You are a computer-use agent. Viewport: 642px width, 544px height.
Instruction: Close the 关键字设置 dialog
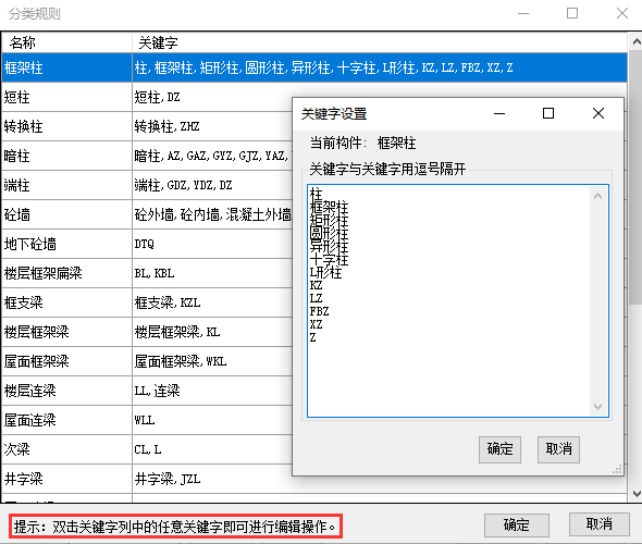598,113
